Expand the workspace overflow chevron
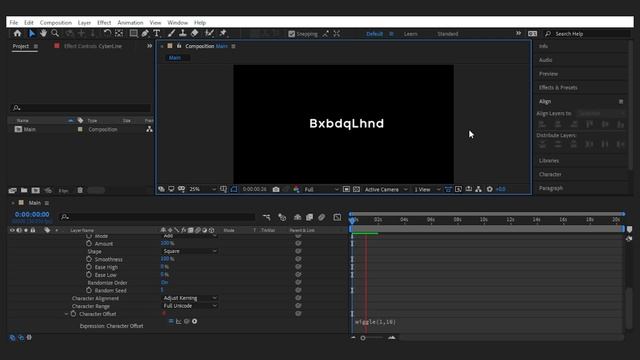 coord(518,33)
